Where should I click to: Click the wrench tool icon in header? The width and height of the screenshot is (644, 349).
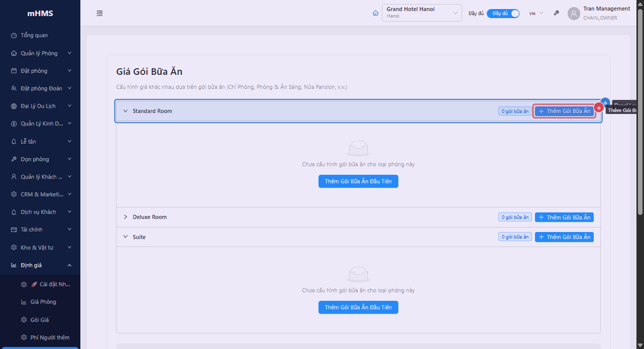(557, 14)
